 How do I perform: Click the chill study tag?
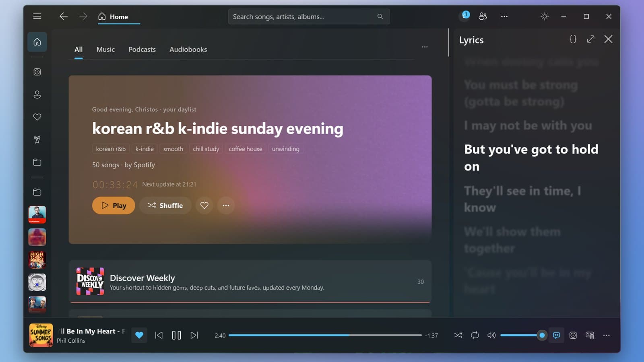pyautogui.click(x=206, y=149)
